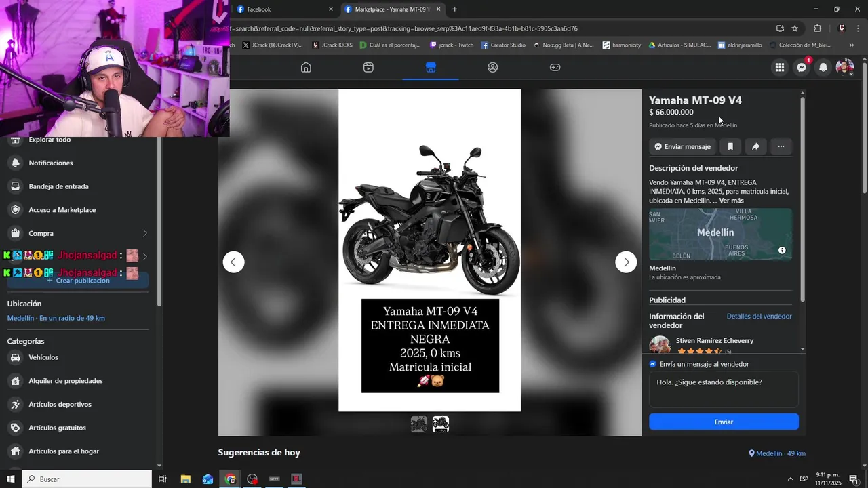Click the Medellín map preview

(x=720, y=234)
